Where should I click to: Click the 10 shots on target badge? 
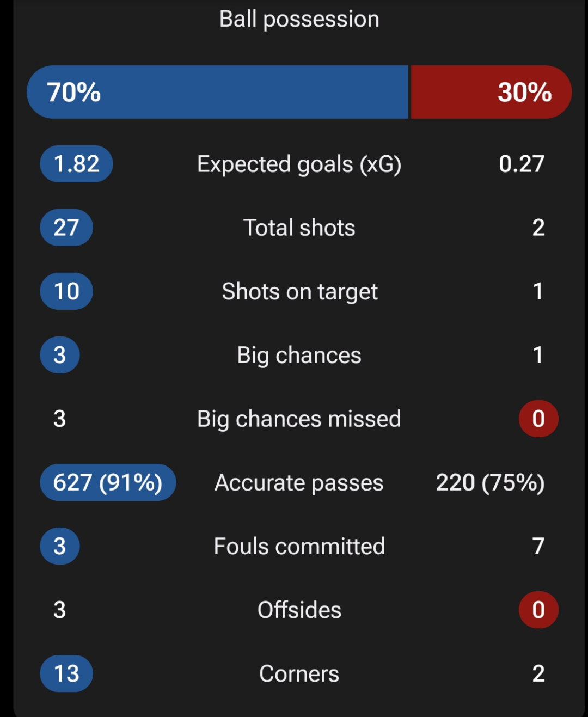(x=66, y=291)
